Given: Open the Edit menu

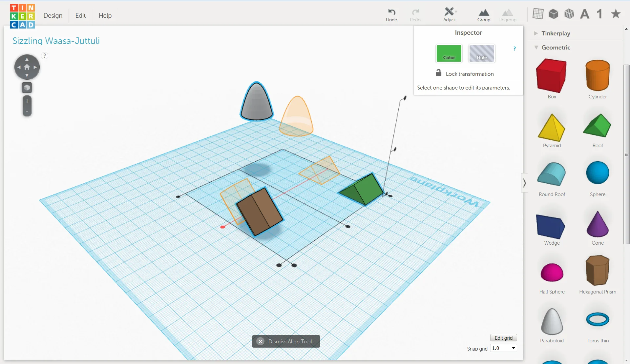Looking at the screenshot, I should click(x=80, y=15).
